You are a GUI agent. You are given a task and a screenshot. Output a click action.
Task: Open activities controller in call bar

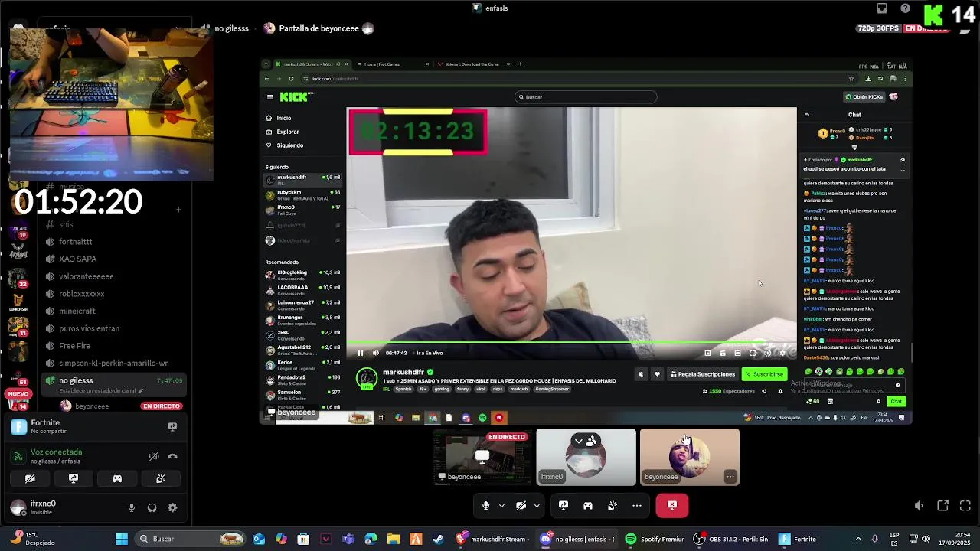588,505
